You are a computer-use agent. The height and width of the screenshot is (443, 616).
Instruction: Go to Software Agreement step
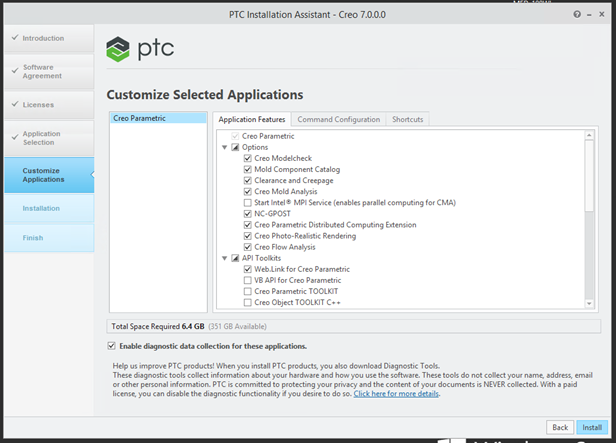point(49,71)
